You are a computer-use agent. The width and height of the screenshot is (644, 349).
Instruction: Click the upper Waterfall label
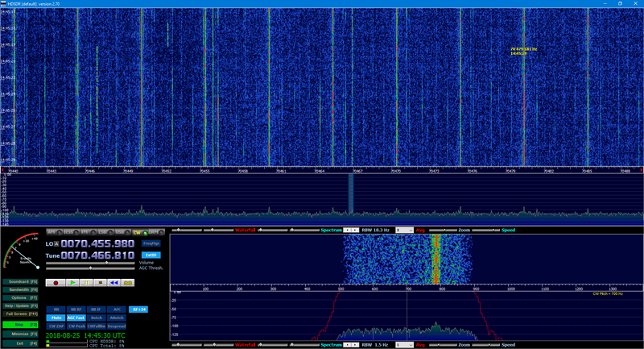pos(246,231)
